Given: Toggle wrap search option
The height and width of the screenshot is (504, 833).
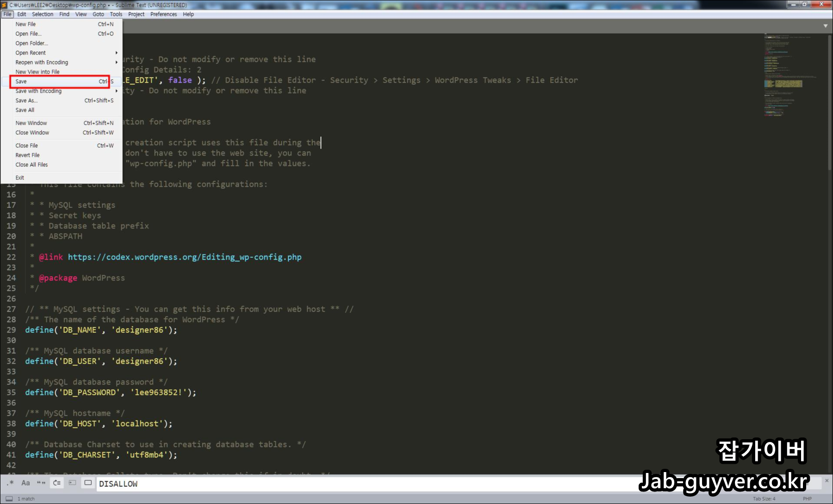Looking at the screenshot, I should pyautogui.click(x=57, y=483).
